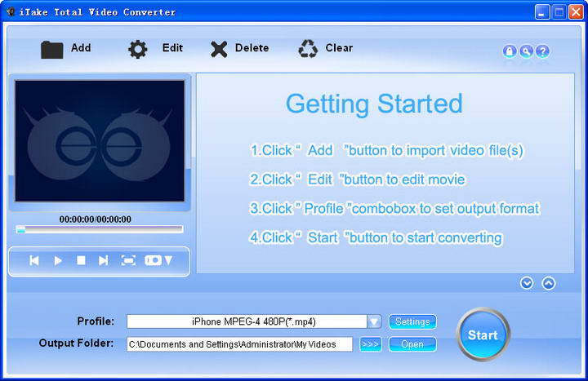Click the time display 00:00:00/00:00:00
Viewport: 588px width, 381px height.
96,219
